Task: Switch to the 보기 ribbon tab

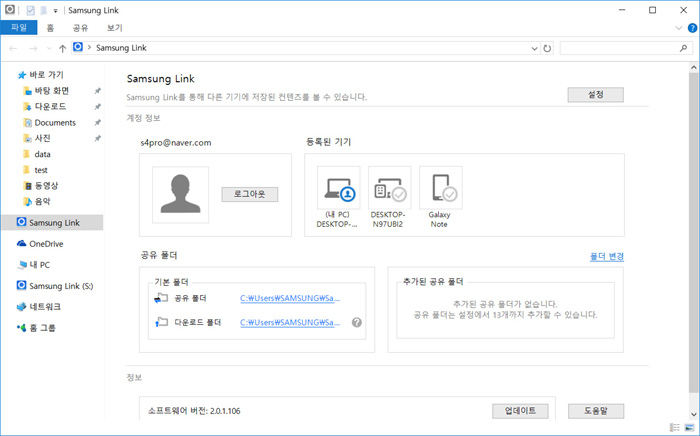Action: [x=114, y=28]
